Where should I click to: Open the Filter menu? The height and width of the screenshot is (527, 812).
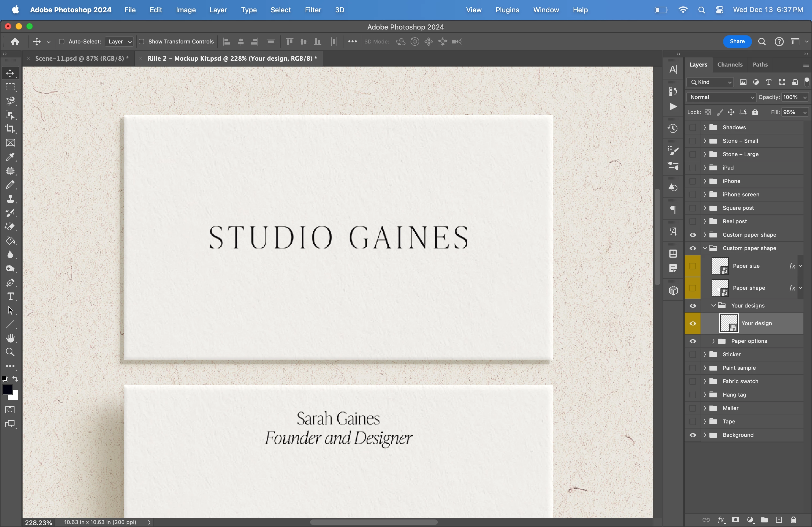[313, 10]
